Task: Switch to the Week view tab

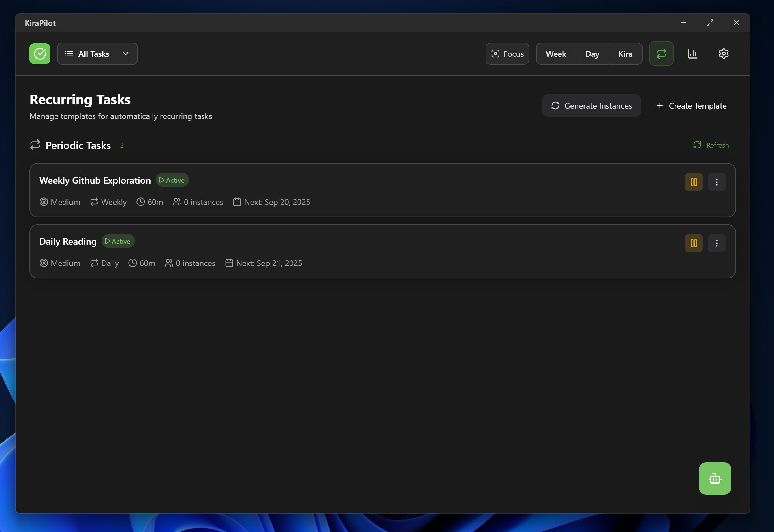Action: point(556,54)
